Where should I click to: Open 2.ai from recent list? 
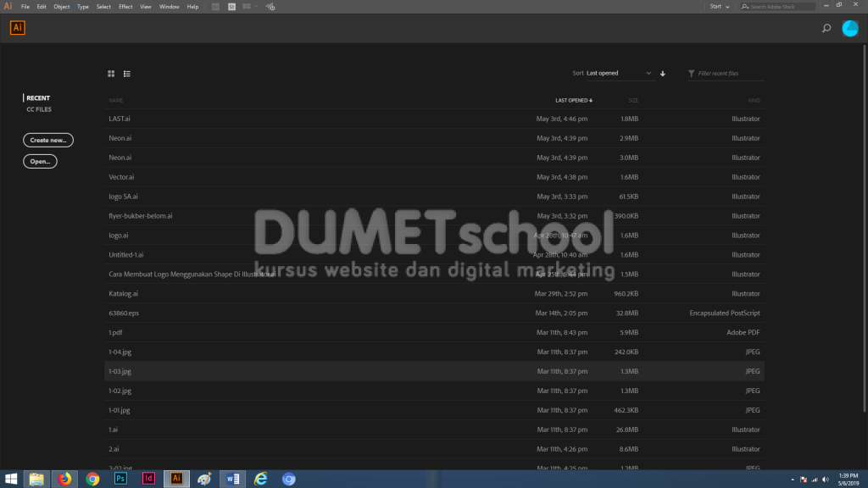coord(434,449)
